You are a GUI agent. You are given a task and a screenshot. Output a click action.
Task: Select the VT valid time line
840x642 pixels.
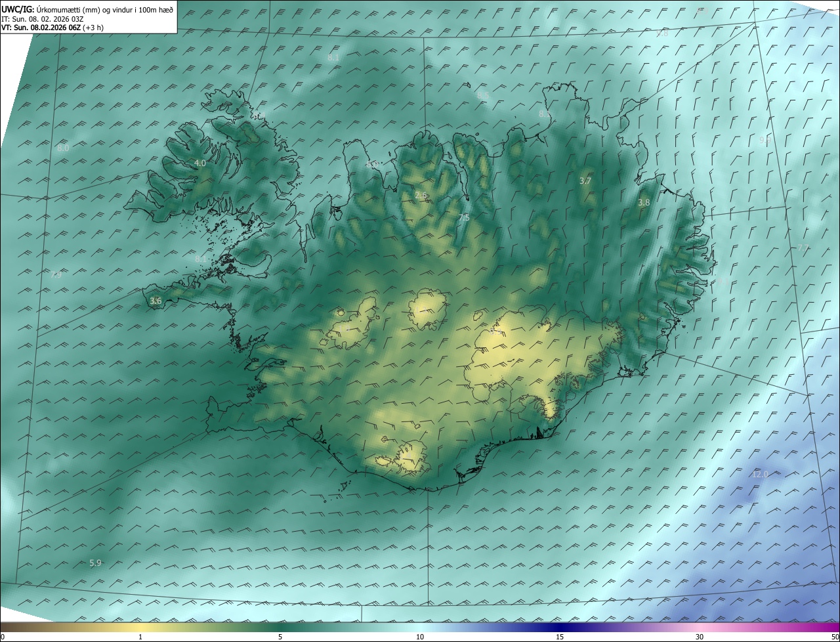coord(52,28)
